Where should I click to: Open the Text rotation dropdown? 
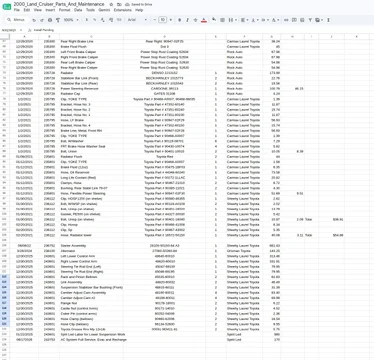pyautogui.click(x=275, y=20)
